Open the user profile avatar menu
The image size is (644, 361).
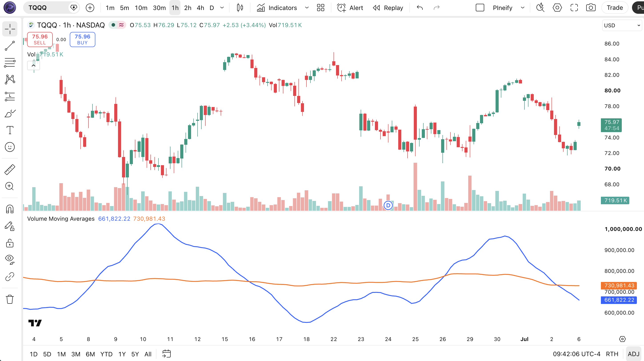point(10,8)
